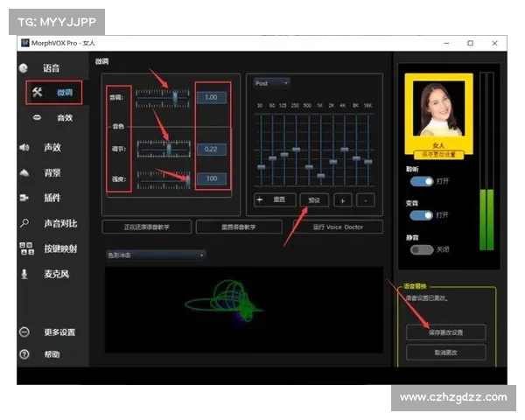Open the 音效 lips icon in the sidebar

tap(37, 117)
